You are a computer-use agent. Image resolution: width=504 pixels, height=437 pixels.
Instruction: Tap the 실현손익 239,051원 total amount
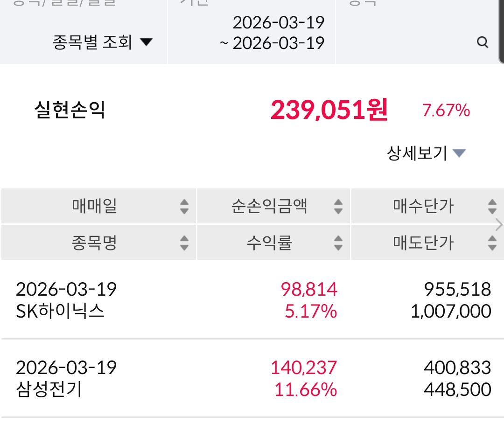pyautogui.click(x=329, y=111)
